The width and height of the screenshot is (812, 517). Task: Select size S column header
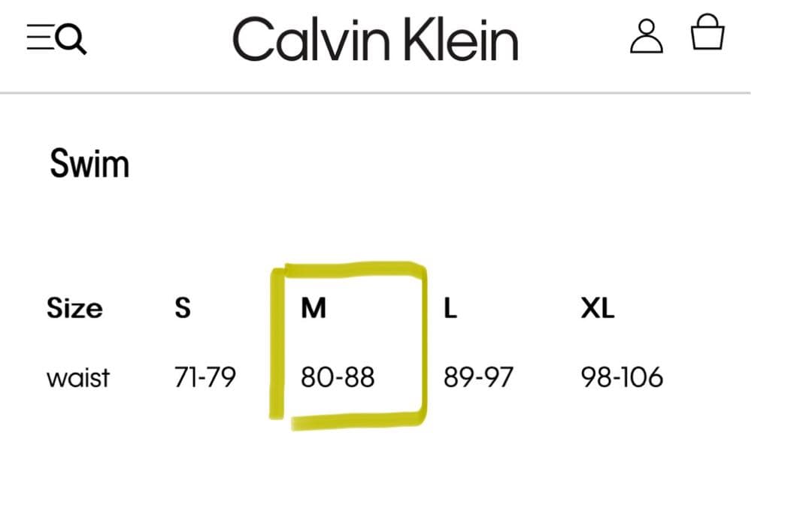pyautogui.click(x=183, y=308)
